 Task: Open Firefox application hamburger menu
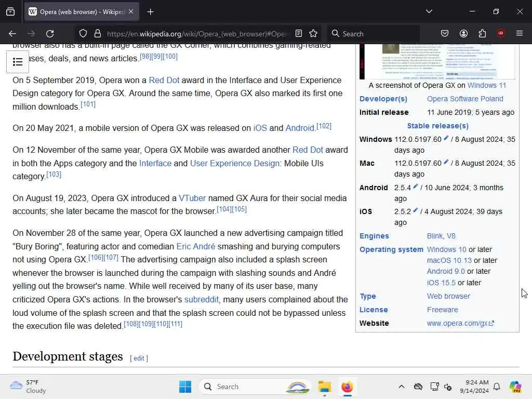point(520,33)
